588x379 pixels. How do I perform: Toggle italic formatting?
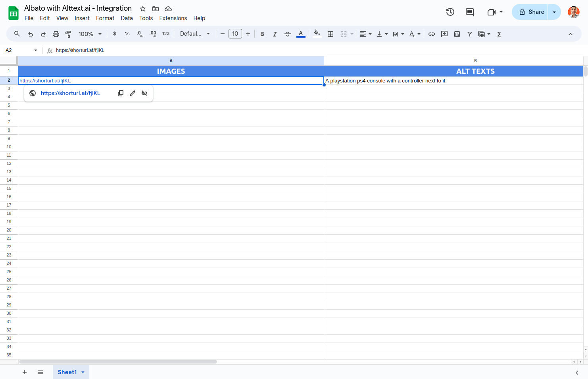point(275,34)
